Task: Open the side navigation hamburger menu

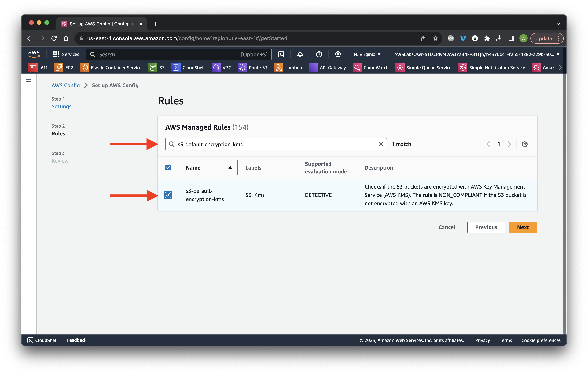Action: pyautogui.click(x=29, y=81)
